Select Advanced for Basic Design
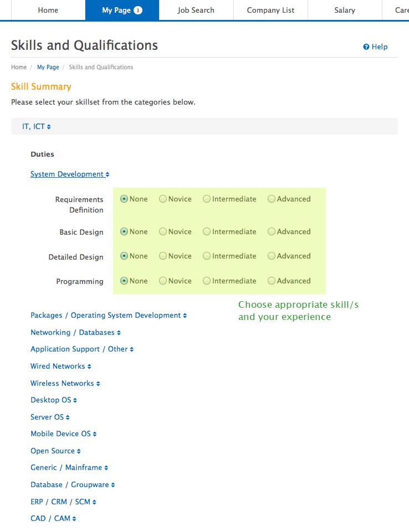Image resolution: width=409 pixels, height=532 pixels. click(272, 231)
